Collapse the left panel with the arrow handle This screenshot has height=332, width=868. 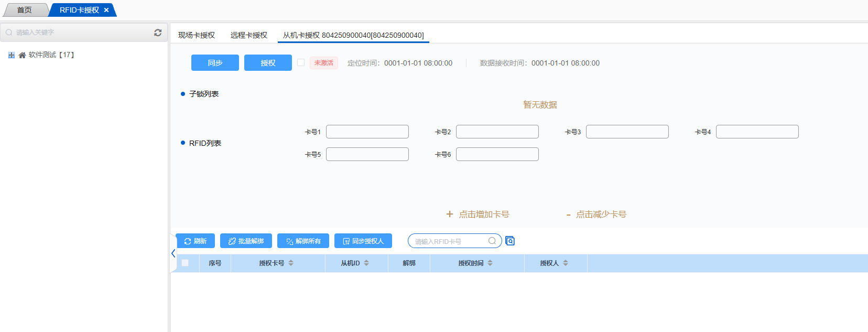tap(173, 253)
